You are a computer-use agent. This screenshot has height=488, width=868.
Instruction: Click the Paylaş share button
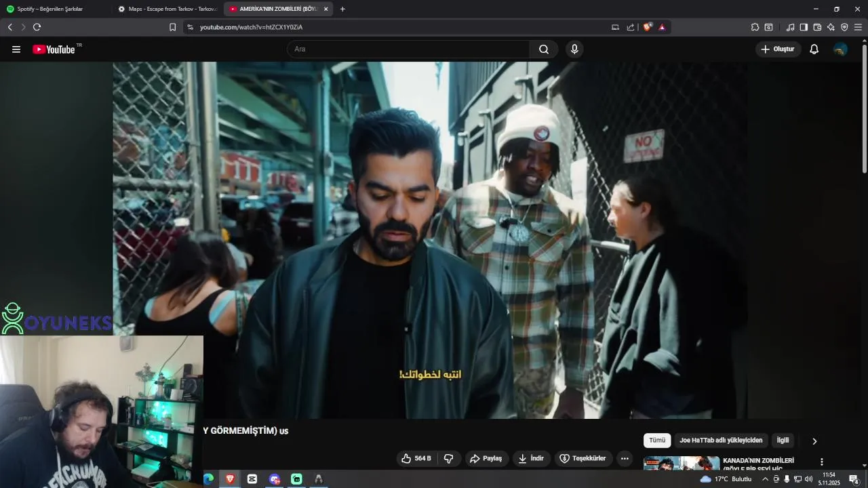pos(486,459)
